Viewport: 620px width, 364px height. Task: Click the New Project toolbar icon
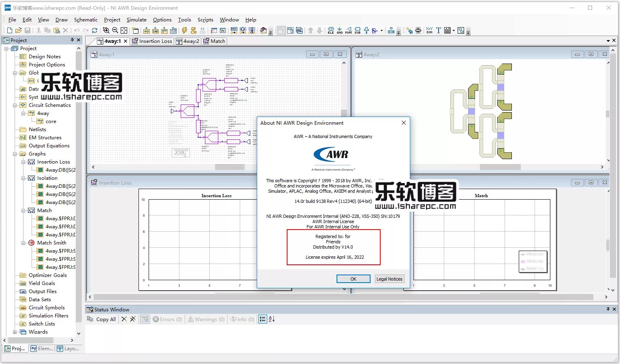point(10,30)
